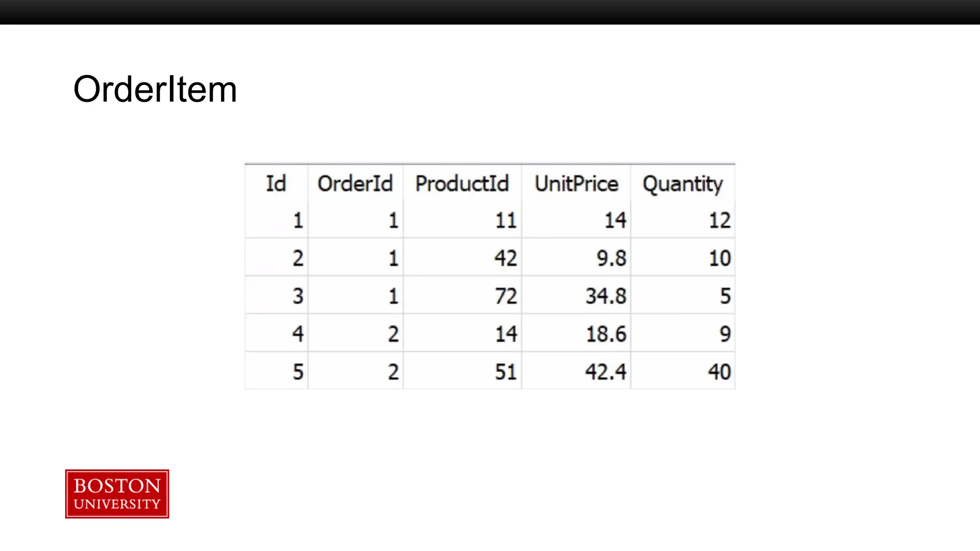This screenshot has width=980, height=551.
Task: Click the Id cell with value 5
Action: (x=298, y=372)
